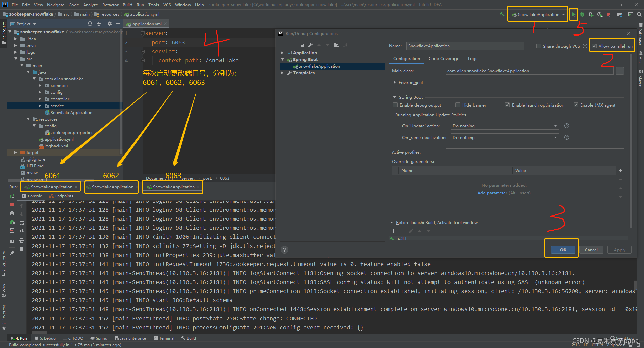
Task: Collapse the Spring Boot configurations node
Action: click(x=282, y=60)
